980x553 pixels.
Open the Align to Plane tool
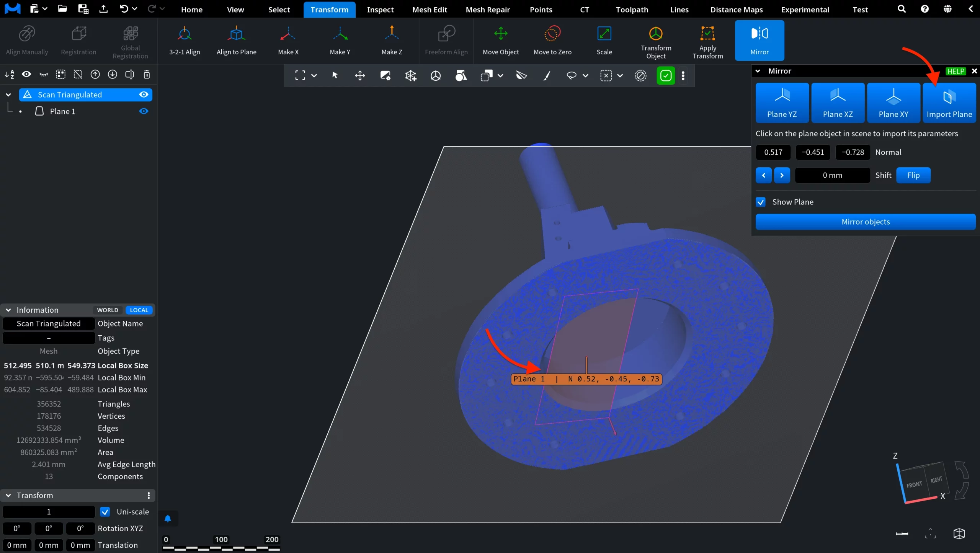[236, 41]
